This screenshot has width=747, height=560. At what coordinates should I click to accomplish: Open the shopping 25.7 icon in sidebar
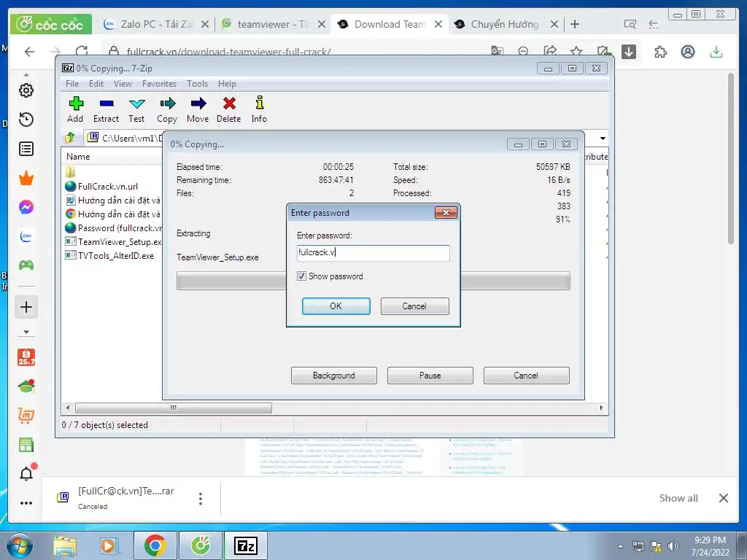(x=26, y=357)
